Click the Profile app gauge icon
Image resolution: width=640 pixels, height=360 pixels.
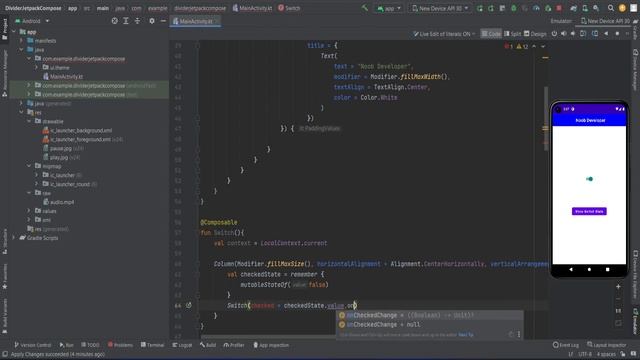536,8
